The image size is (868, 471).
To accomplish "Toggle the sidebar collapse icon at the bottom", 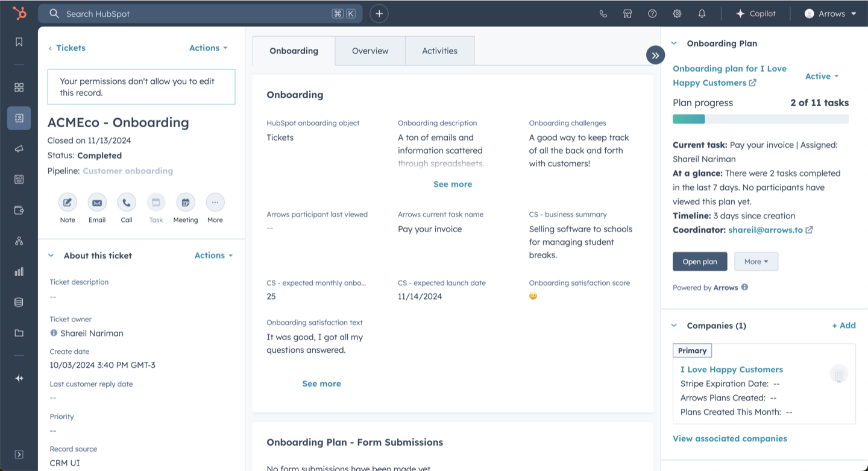I will pos(19,454).
